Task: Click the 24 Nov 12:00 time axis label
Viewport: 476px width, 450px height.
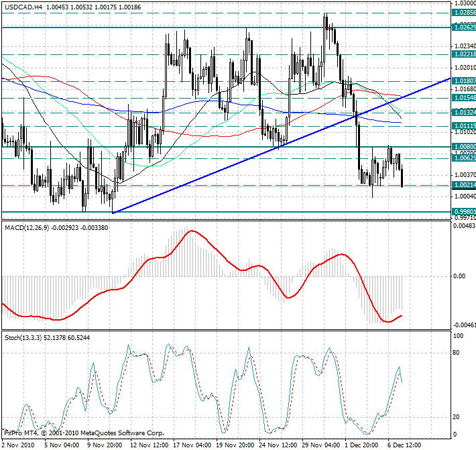Action: pos(279,445)
